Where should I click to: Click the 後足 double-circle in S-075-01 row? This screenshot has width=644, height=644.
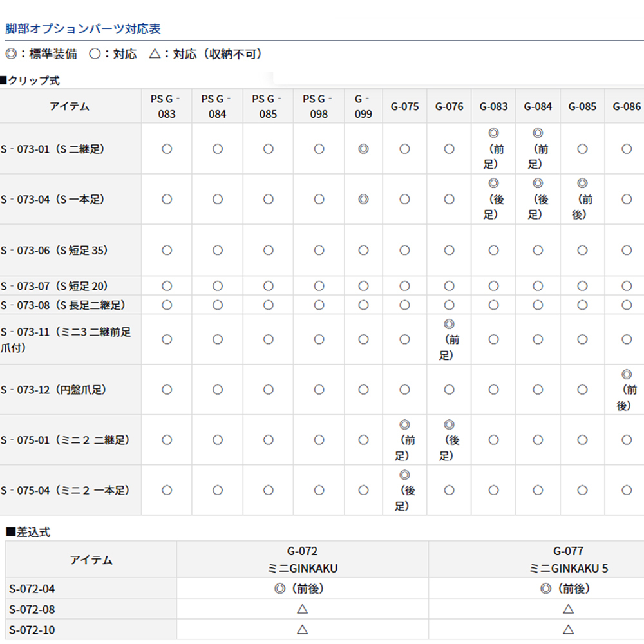449,425
